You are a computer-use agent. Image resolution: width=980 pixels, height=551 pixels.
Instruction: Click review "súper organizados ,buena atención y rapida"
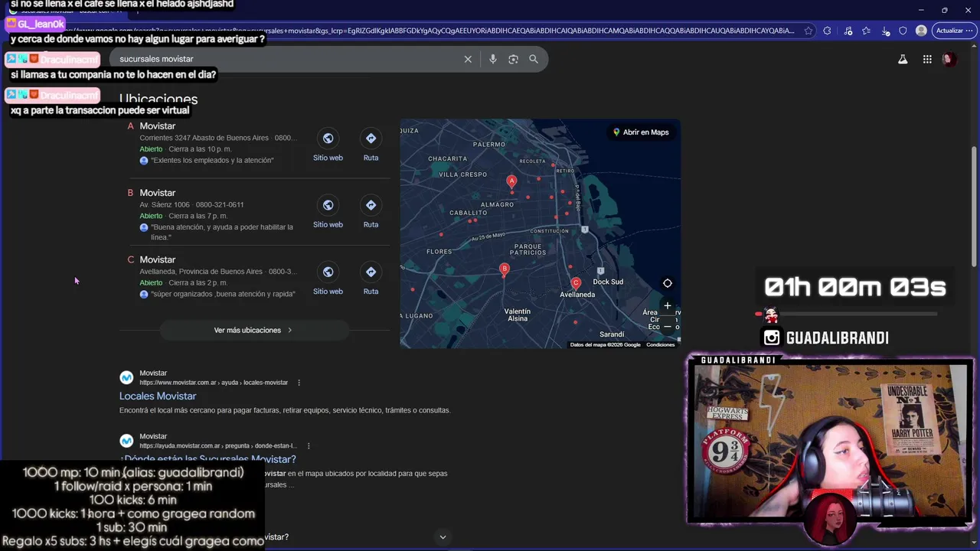click(x=223, y=294)
